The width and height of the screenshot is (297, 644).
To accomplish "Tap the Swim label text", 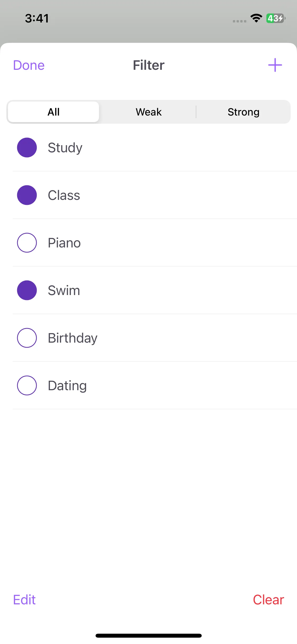I will click(x=64, y=290).
